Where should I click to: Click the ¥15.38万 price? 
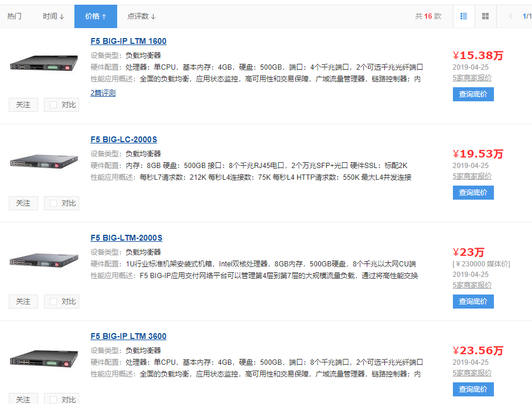click(478, 56)
